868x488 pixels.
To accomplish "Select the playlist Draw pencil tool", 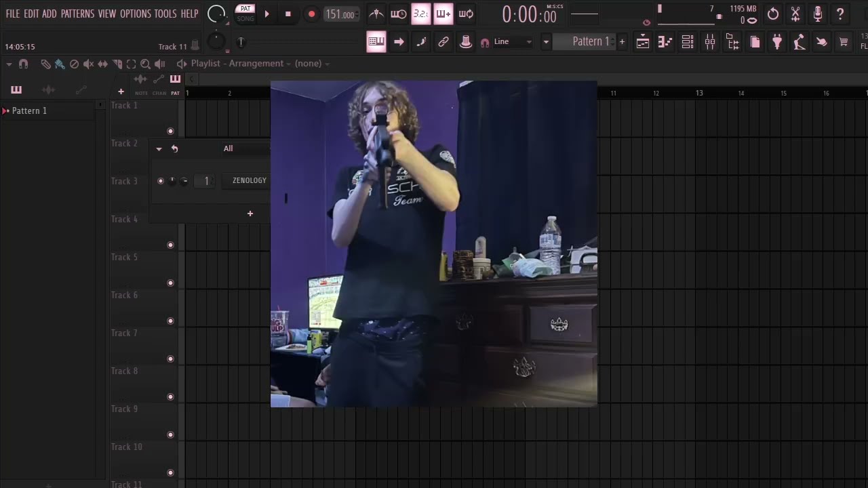I will click(45, 64).
